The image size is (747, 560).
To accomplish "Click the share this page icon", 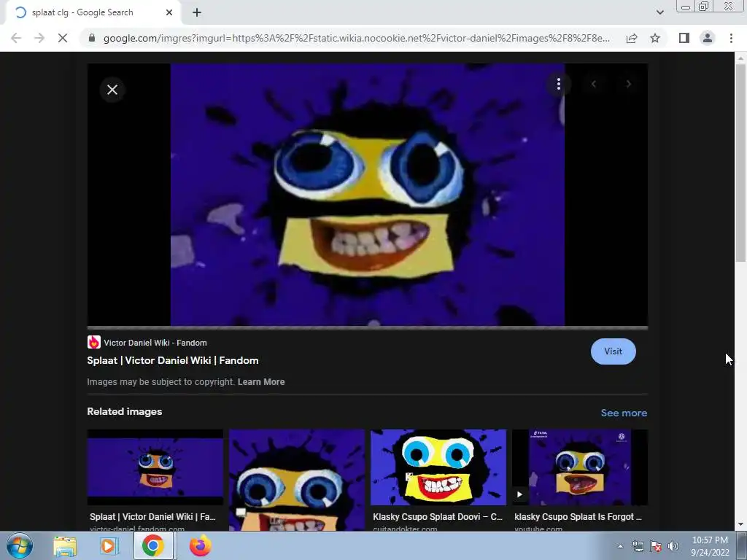I will (632, 38).
